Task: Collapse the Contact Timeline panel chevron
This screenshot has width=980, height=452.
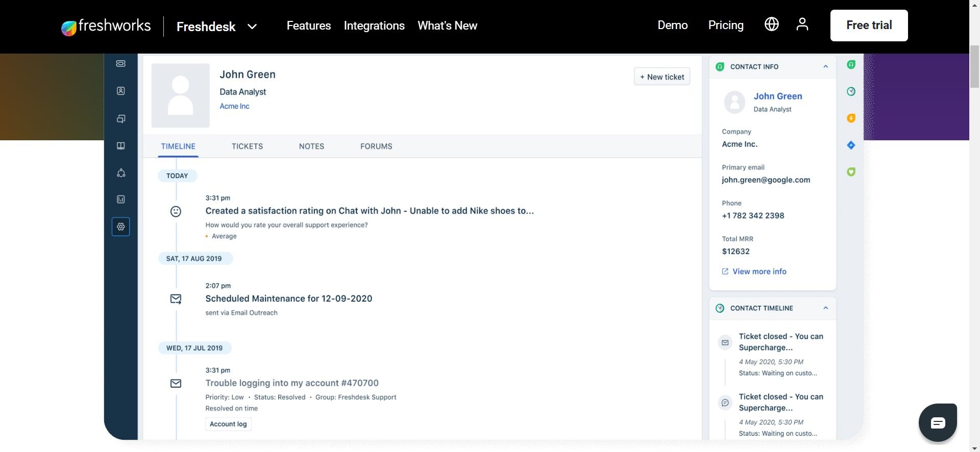Action: tap(825, 308)
